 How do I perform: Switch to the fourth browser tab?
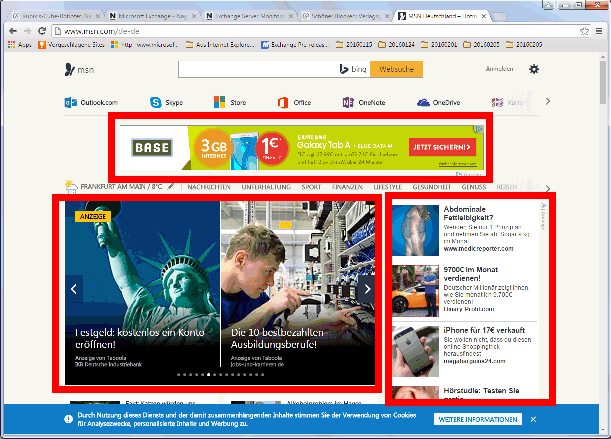[x=346, y=16]
